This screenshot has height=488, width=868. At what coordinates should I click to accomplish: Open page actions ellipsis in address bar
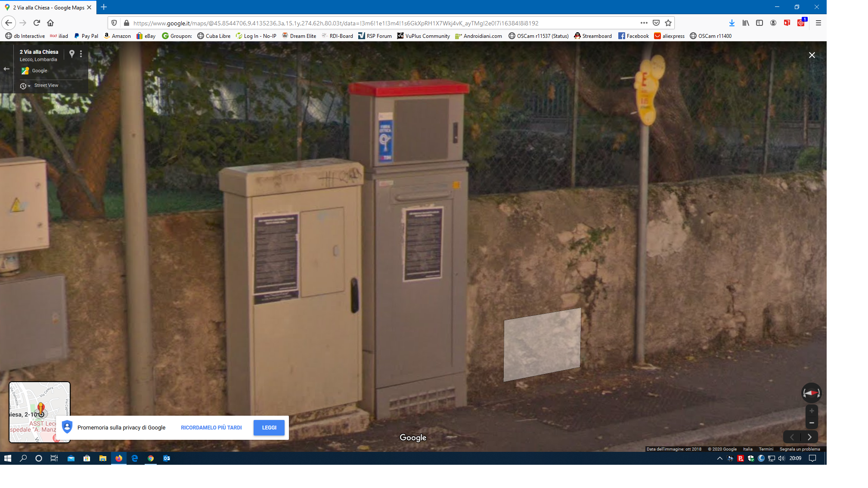coord(644,23)
